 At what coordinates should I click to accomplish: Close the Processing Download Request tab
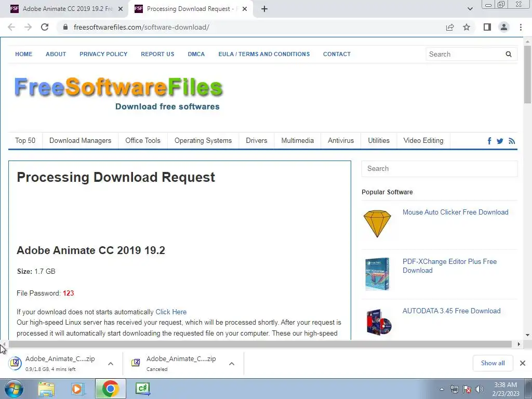click(244, 9)
